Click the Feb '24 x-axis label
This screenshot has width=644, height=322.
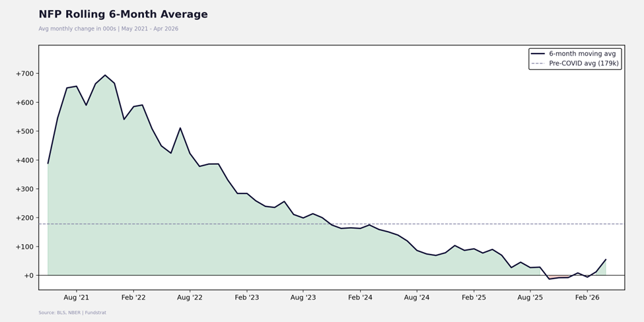pyautogui.click(x=360, y=298)
